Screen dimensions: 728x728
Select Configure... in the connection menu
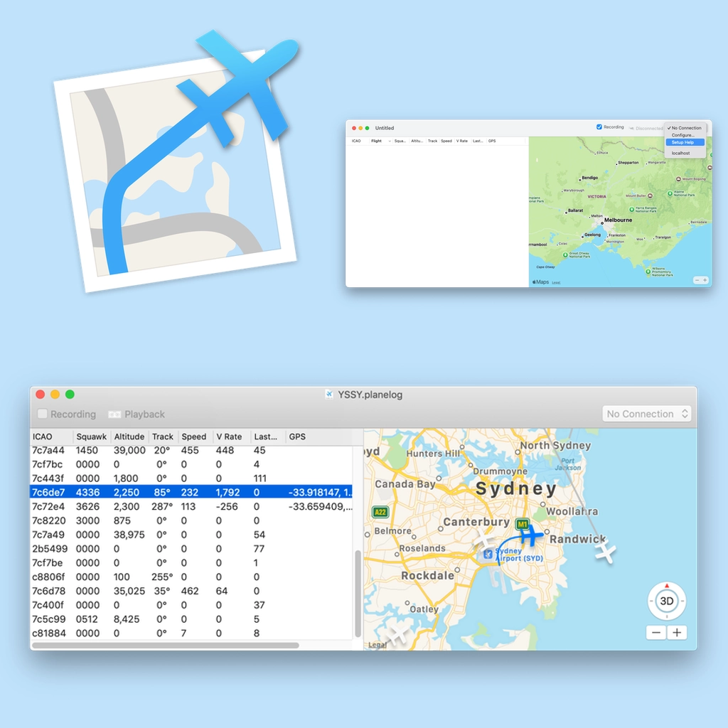point(682,135)
